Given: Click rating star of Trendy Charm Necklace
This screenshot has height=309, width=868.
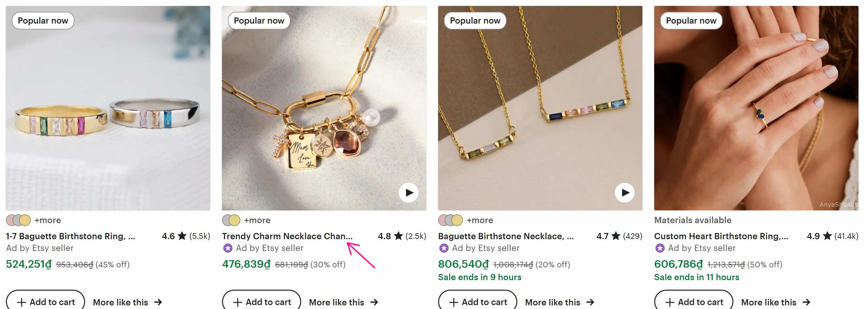Looking at the screenshot, I should [x=398, y=236].
